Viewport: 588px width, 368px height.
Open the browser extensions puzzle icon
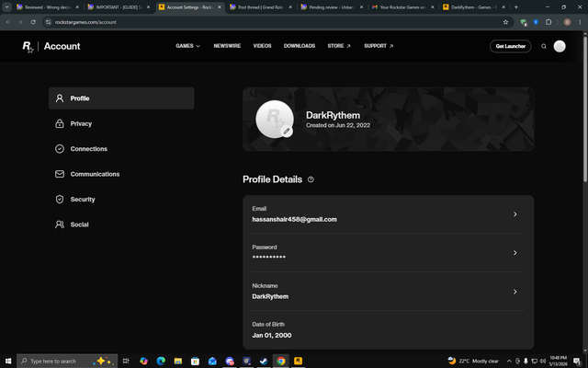pos(548,22)
